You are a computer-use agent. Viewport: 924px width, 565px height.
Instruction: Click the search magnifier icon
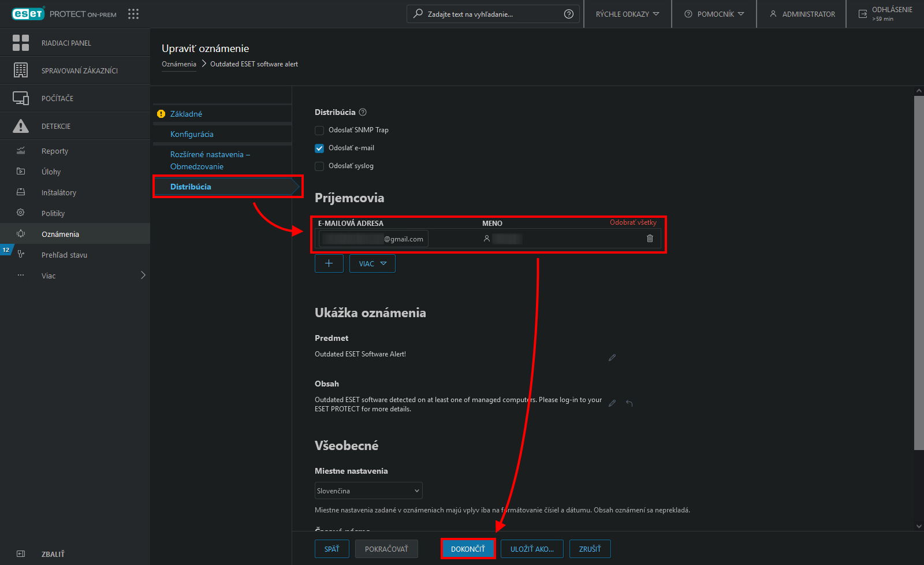(418, 14)
